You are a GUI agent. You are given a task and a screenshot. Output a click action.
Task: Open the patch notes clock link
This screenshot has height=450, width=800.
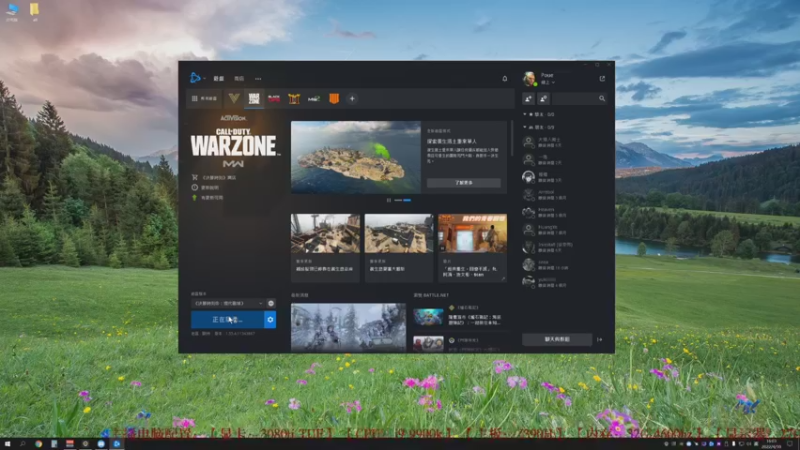(x=205, y=187)
